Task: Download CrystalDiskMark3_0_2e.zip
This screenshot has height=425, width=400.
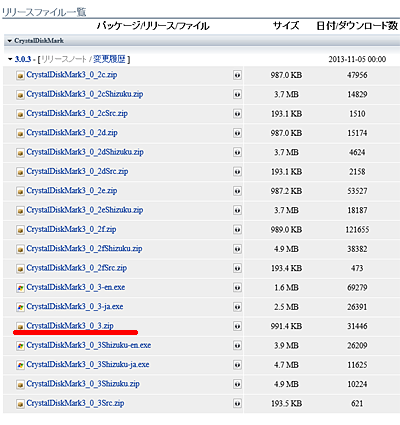Action: click(72, 191)
